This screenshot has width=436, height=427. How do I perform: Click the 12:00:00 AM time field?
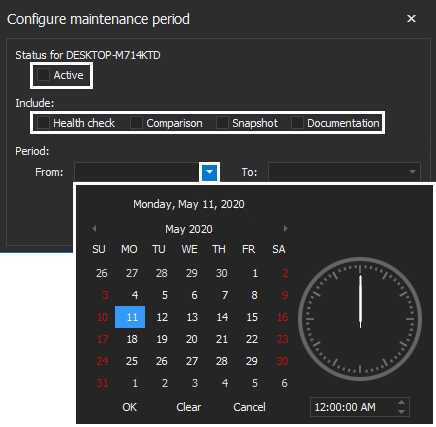point(353,407)
